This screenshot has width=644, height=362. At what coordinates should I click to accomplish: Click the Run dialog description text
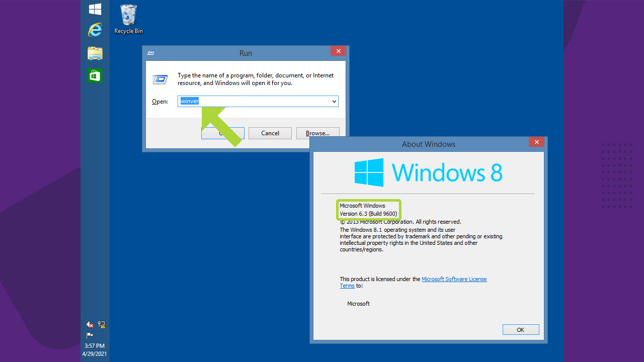point(256,79)
